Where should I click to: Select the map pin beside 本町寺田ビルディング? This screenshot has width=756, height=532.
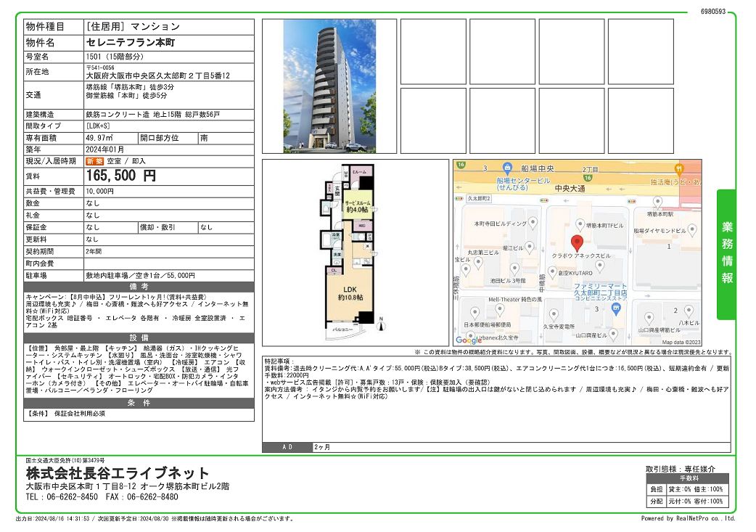[533, 223]
